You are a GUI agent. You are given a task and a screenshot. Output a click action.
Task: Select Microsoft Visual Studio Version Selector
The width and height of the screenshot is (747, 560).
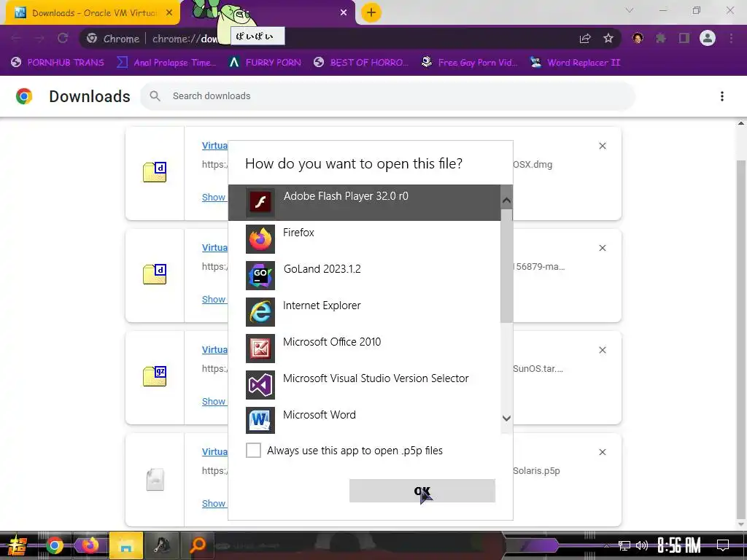tap(364, 385)
